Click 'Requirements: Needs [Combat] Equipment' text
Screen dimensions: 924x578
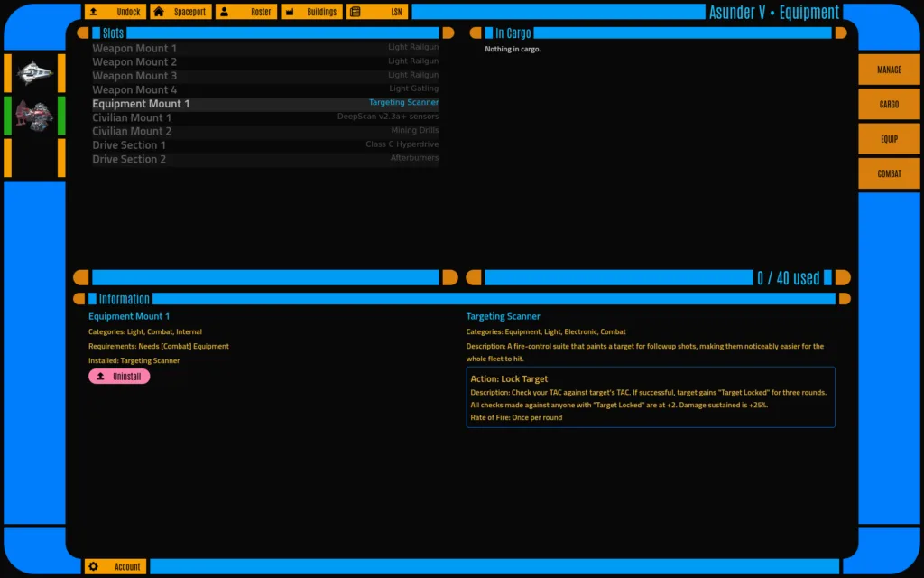(159, 346)
